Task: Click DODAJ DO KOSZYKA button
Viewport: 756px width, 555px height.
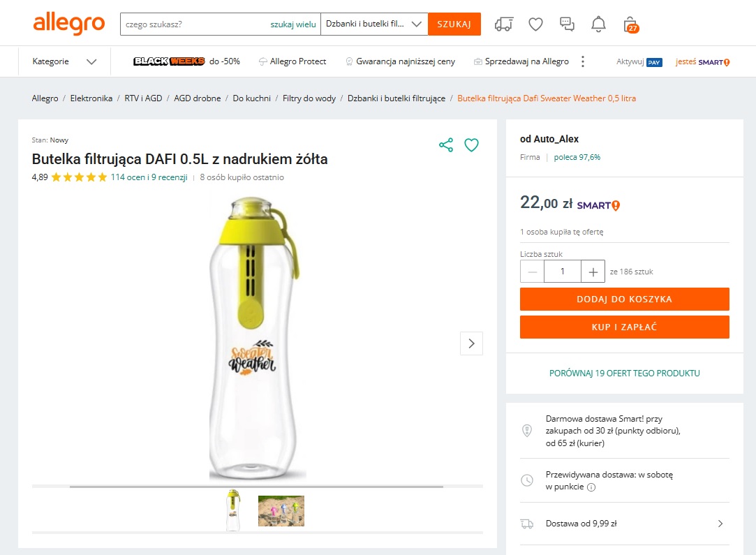Action: click(624, 299)
